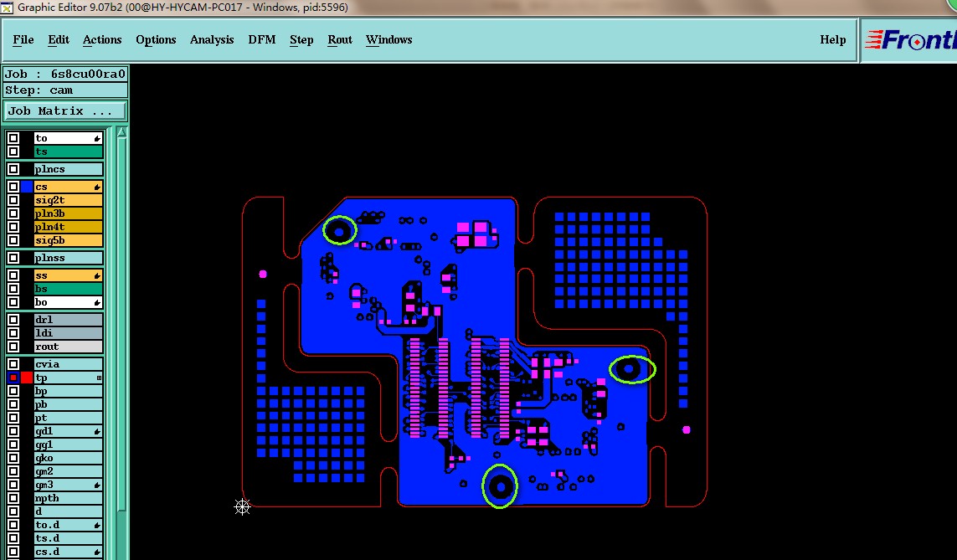Toggle the 'cvia' layer display checkbox
Screen dimensions: 957x560
coord(13,364)
